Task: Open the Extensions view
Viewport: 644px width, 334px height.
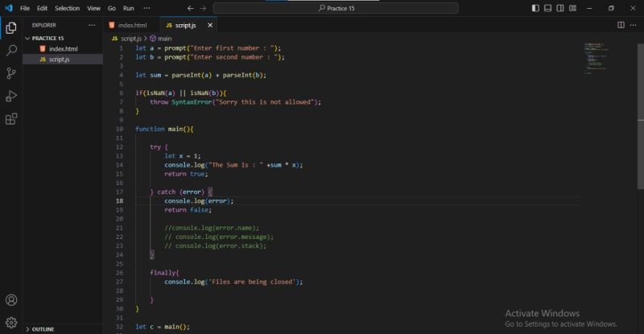Action: click(11, 119)
